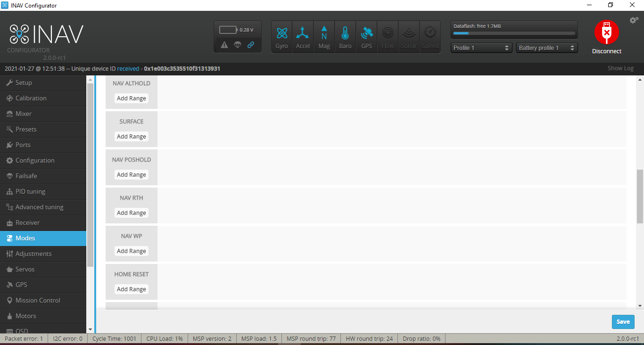Viewport: 644px width, 345px height.
Task: Click the Gyro sensor status icon
Action: [x=281, y=36]
